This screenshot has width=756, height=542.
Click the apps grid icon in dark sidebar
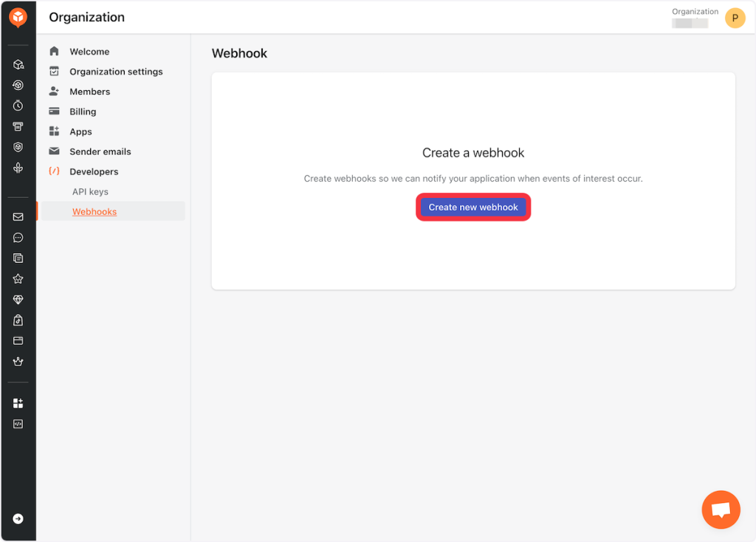18,403
